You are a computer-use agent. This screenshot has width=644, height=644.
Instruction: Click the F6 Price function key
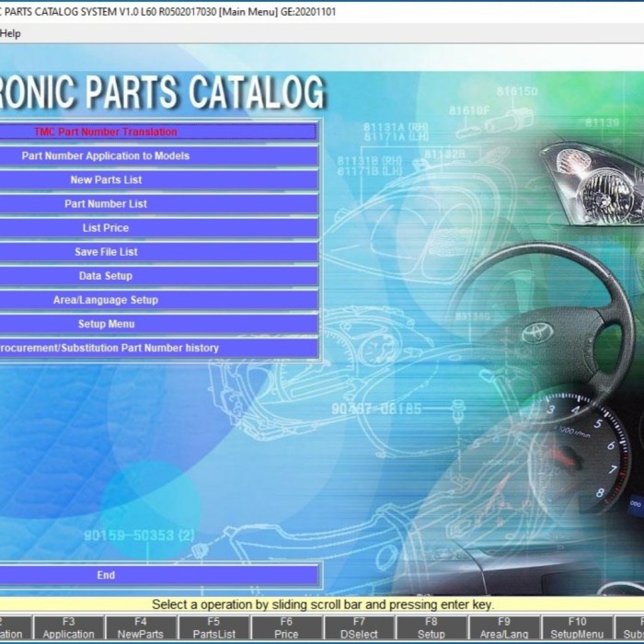pyautogui.click(x=286, y=628)
